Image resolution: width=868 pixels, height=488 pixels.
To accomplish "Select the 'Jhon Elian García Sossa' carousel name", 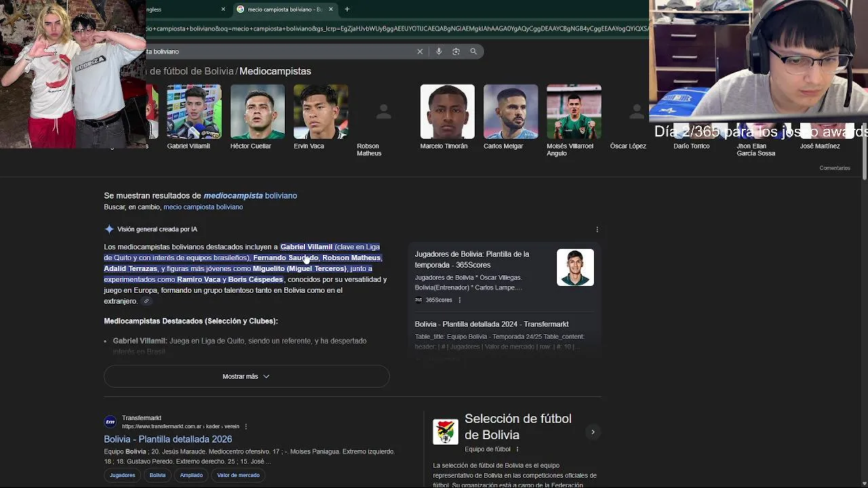I will [756, 150].
